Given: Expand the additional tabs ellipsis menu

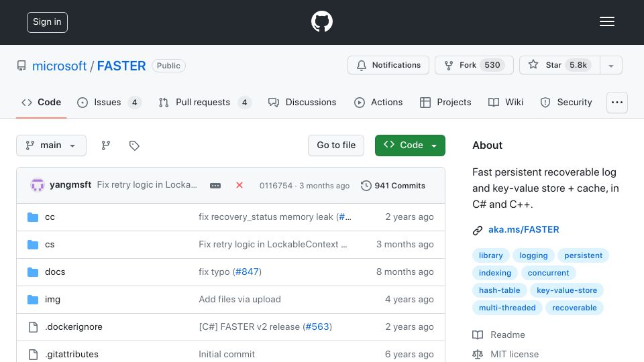Looking at the screenshot, I should pos(617,102).
